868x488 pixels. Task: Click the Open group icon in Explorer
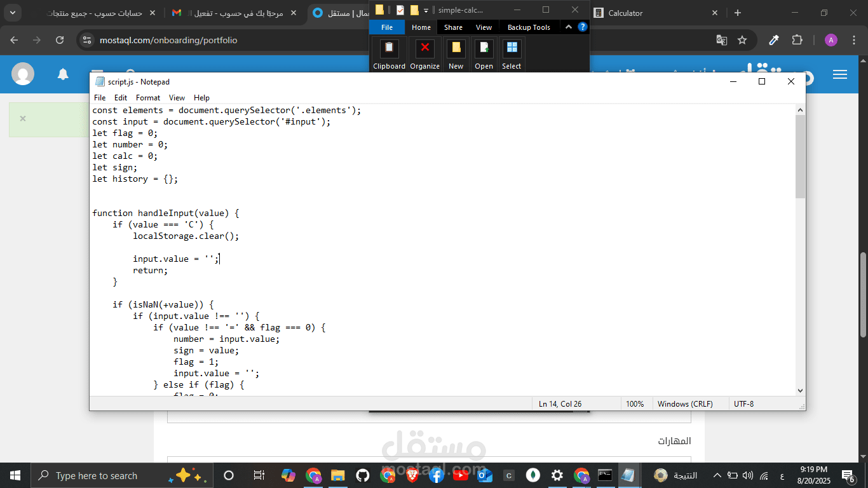pyautogui.click(x=484, y=54)
